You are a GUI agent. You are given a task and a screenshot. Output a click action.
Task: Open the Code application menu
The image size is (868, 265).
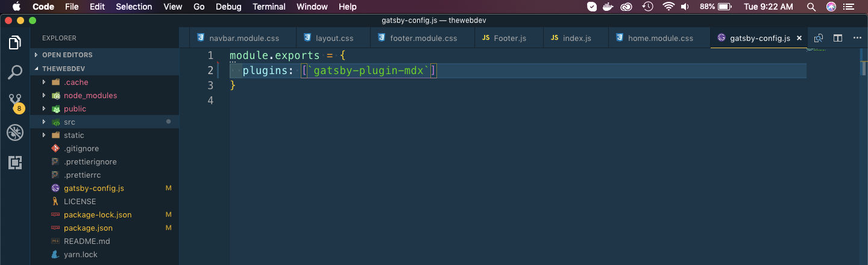[43, 7]
